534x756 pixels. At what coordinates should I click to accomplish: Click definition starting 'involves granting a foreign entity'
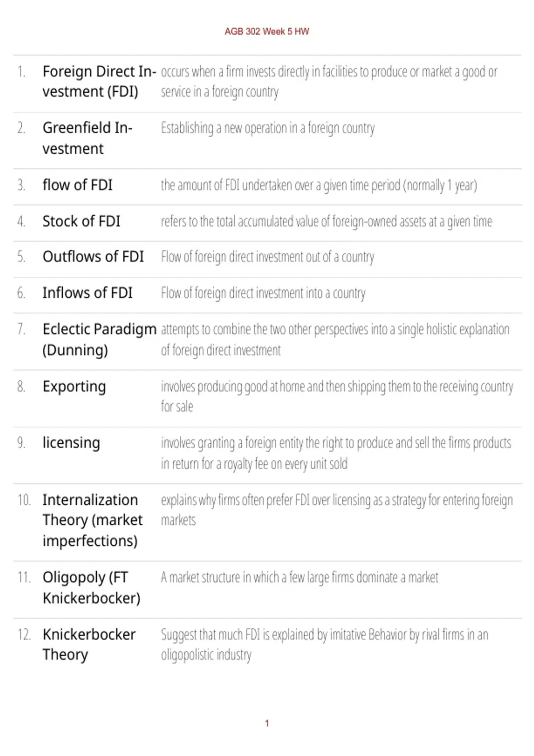pyautogui.click(x=336, y=453)
